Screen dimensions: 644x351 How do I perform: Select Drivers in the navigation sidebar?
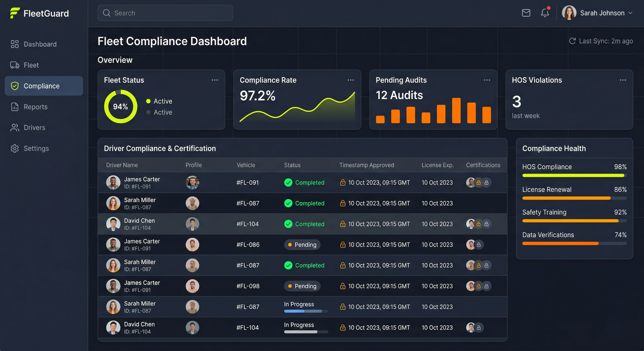(x=35, y=128)
